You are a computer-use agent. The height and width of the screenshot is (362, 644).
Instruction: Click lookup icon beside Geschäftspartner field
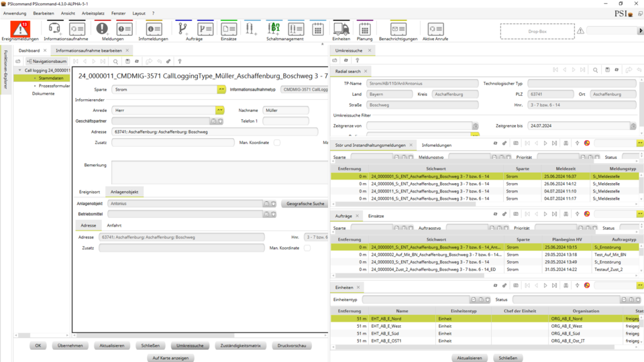[213, 121]
